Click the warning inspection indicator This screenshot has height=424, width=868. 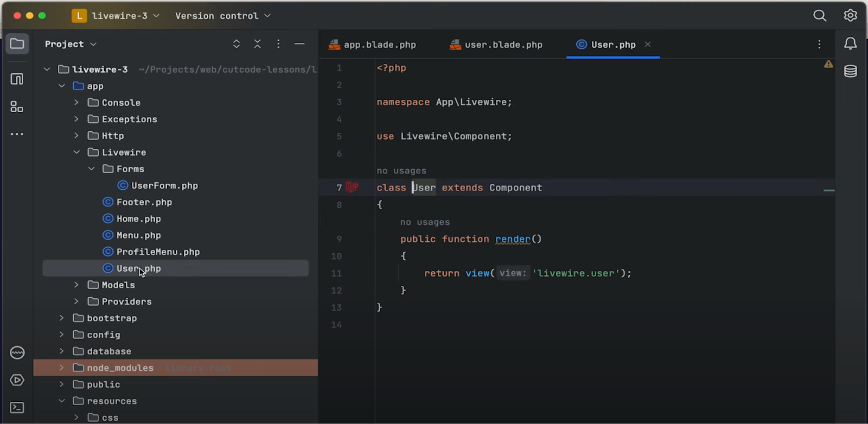point(828,64)
